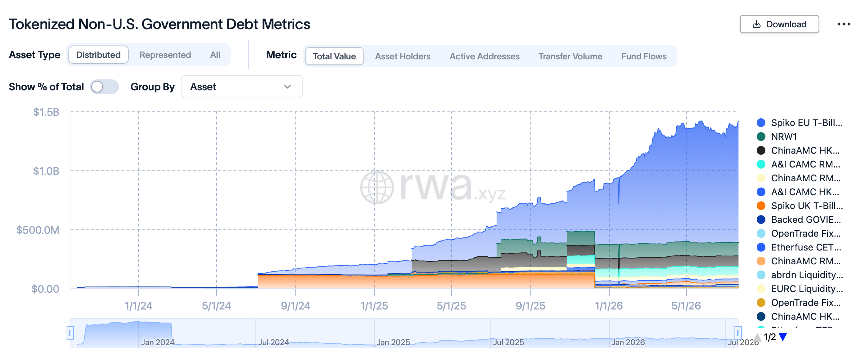
Task: Click the Group By dropdown chevron
Action: 287,87
